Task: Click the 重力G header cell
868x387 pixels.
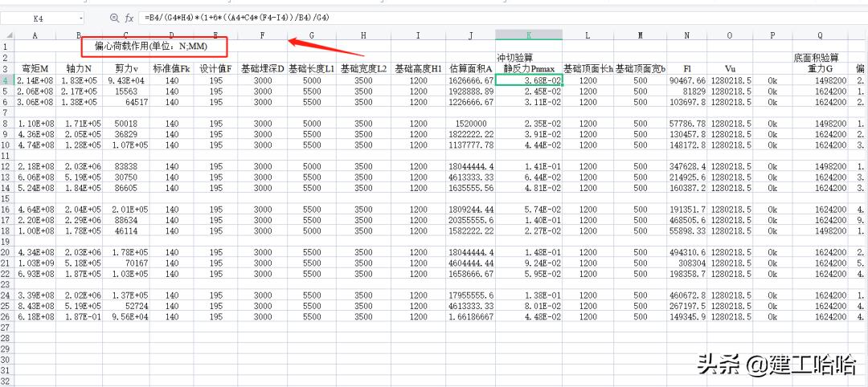Action: coord(820,69)
